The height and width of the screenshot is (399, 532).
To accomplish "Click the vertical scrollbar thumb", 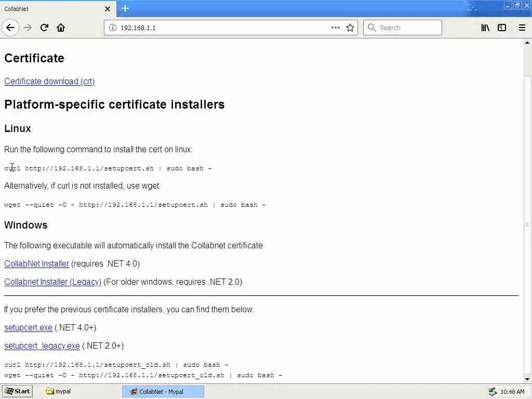I will pyautogui.click(x=527, y=224).
